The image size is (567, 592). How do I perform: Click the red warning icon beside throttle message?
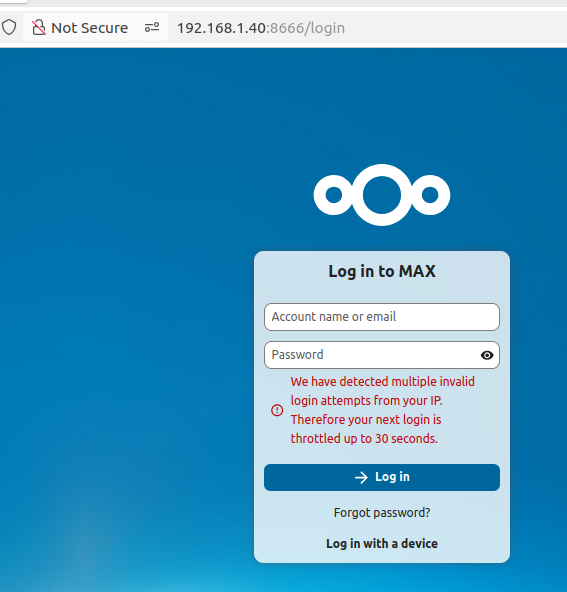point(277,410)
